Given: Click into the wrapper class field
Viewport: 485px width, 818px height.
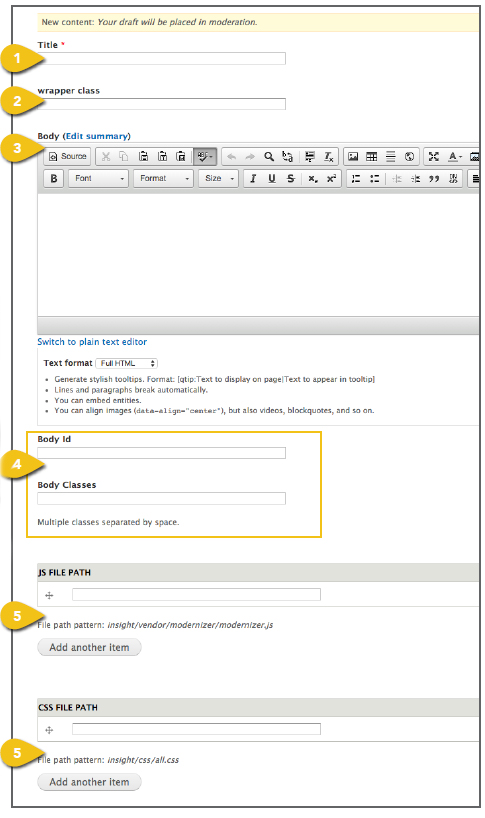Looking at the screenshot, I should (162, 104).
